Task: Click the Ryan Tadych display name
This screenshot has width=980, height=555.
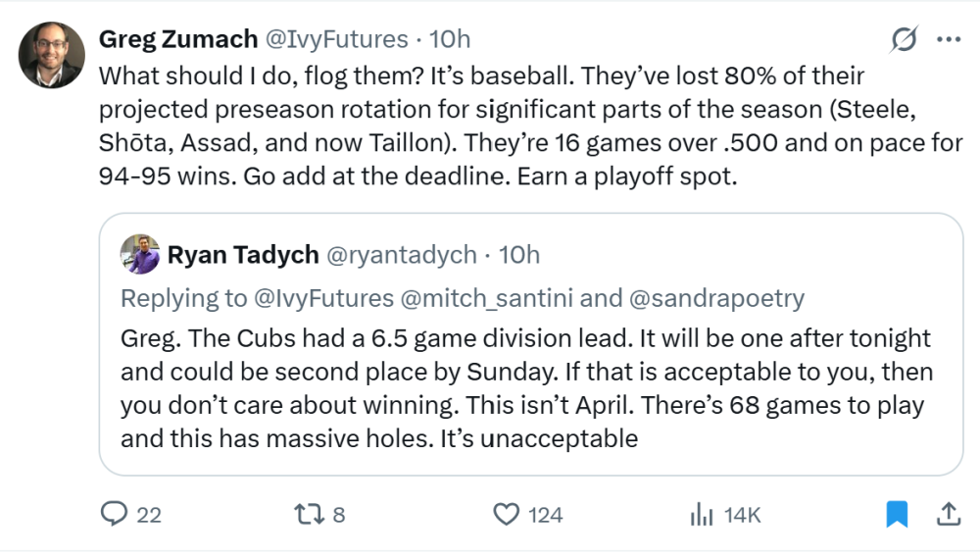Action: pyautogui.click(x=243, y=255)
